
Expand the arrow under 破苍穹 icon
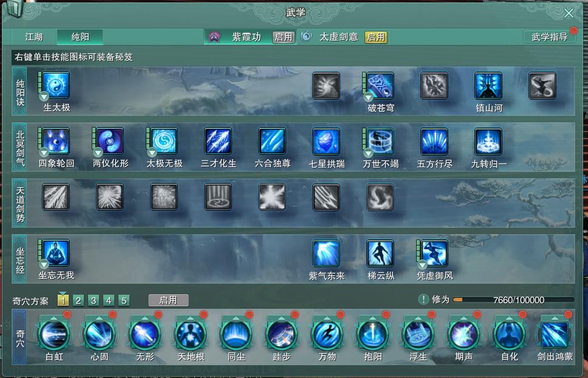click(368, 97)
